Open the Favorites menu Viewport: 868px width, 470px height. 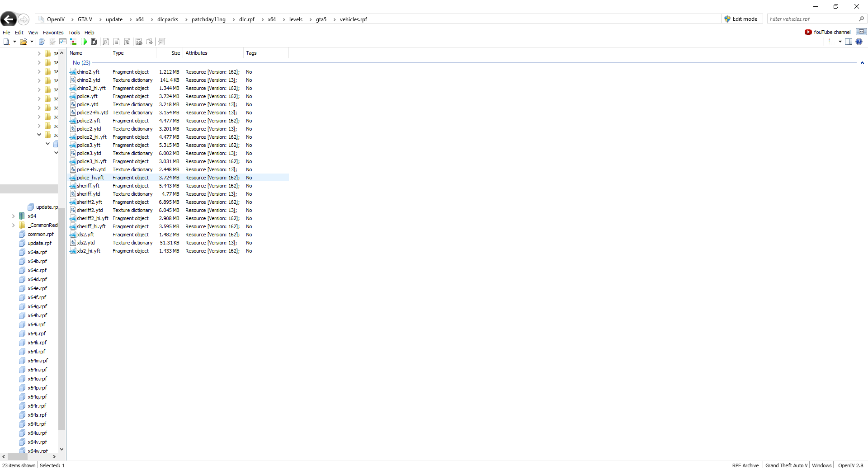point(53,33)
